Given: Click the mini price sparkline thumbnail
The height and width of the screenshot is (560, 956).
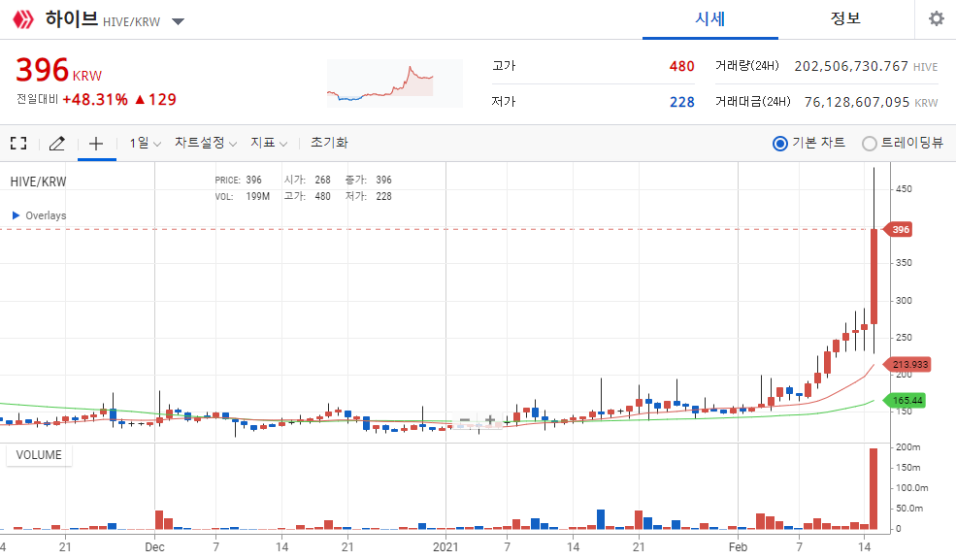Looking at the screenshot, I should pos(394,83).
